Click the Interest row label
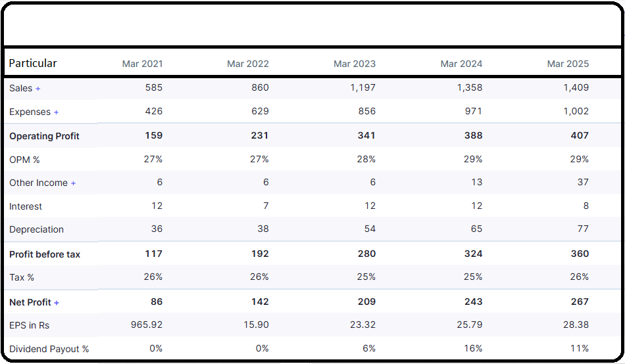Screen dimensions: 625x364 [26, 206]
